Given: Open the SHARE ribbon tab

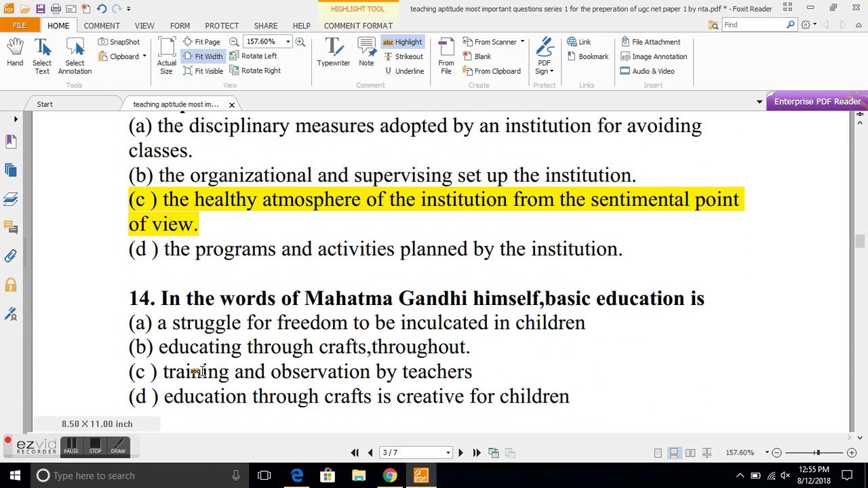Looking at the screenshot, I should coord(266,26).
